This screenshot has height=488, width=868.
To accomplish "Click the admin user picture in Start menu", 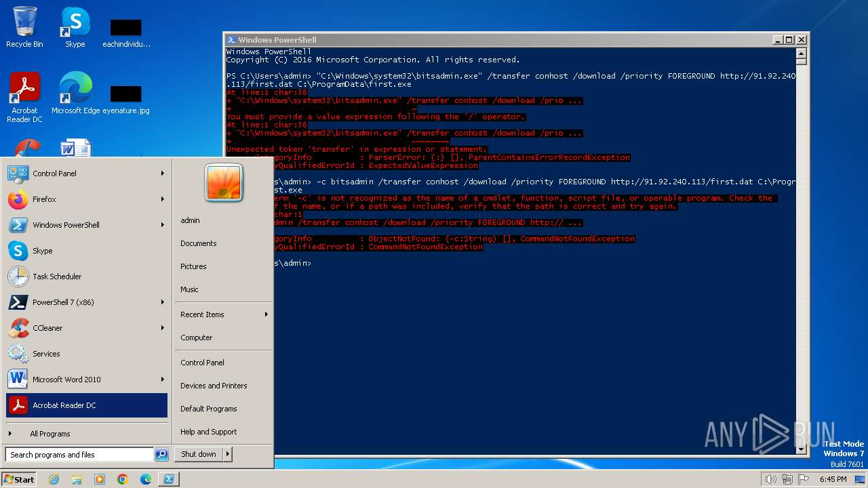I will click(x=224, y=184).
